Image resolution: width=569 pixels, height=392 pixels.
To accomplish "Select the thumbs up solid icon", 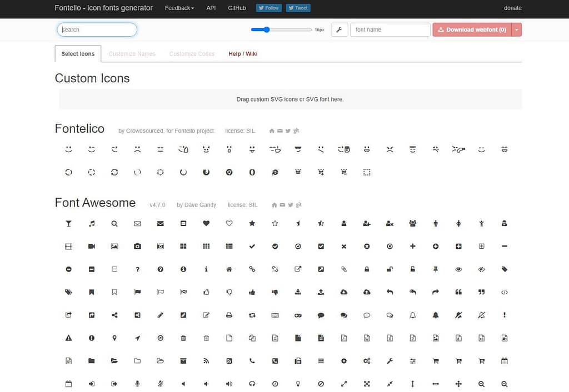I will (x=252, y=292).
